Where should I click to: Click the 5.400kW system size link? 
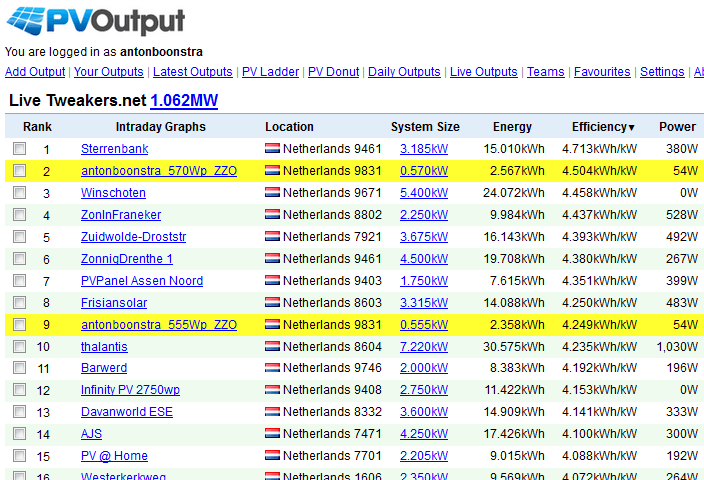coord(424,193)
